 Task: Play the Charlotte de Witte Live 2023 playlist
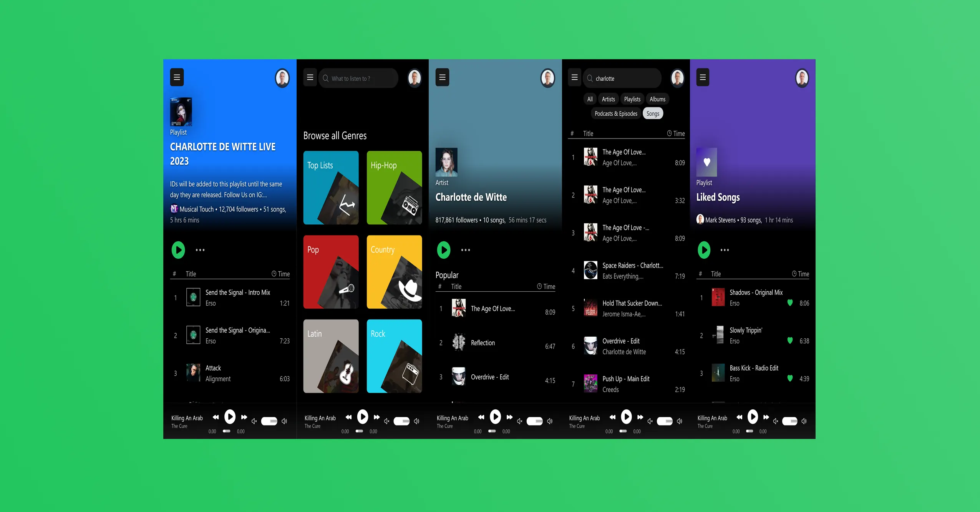(178, 250)
